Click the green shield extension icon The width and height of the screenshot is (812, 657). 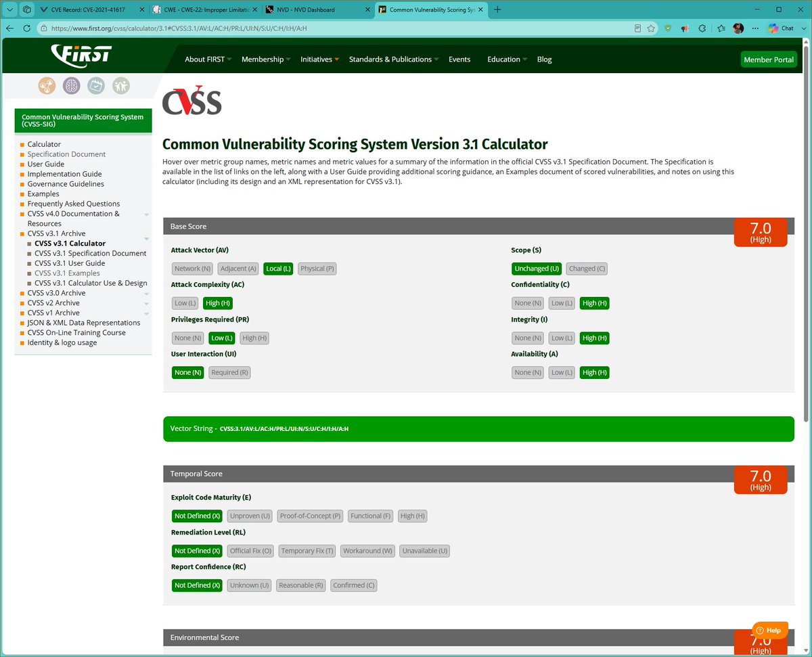point(668,28)
